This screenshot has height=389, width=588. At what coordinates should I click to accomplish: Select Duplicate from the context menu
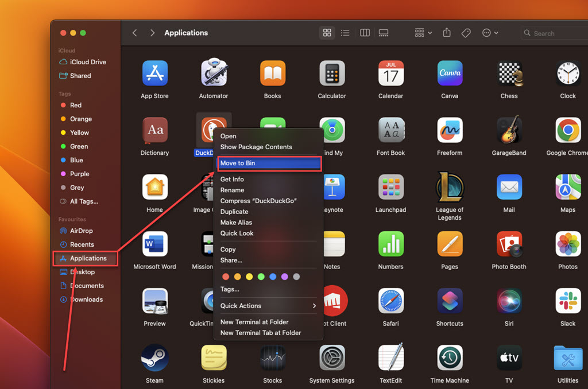click(268, 212)
